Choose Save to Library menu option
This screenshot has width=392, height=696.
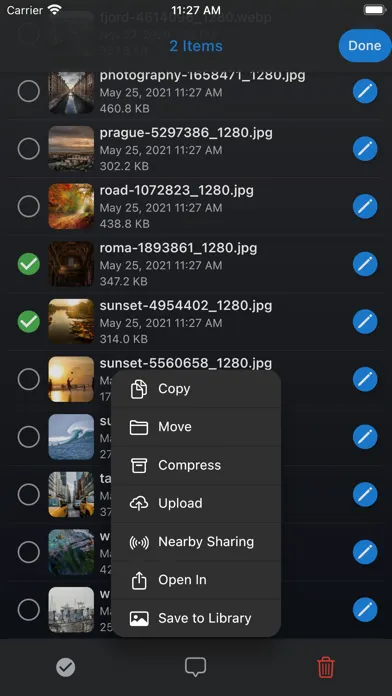(196, 618)
